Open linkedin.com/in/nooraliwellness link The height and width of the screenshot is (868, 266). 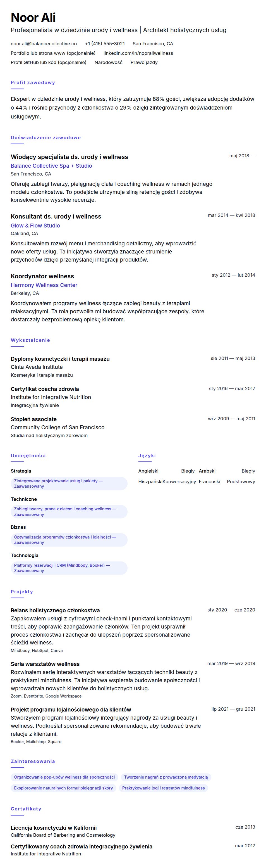coord(138,53)
